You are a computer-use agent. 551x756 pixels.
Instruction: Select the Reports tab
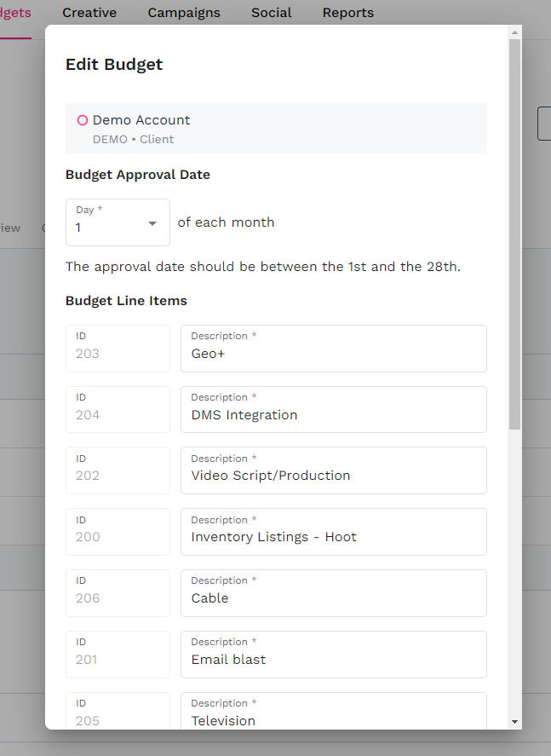[347, 13]
